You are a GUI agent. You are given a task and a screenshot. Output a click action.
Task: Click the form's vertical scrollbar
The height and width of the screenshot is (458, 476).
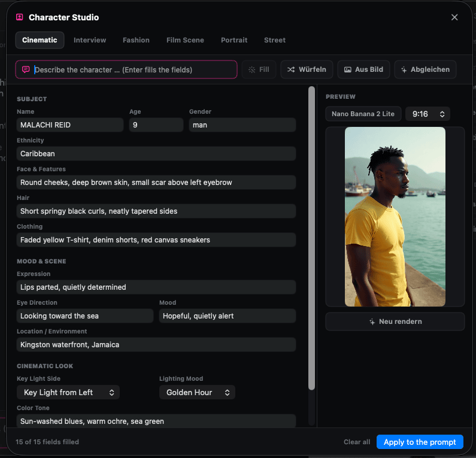(x=311, y=238)
